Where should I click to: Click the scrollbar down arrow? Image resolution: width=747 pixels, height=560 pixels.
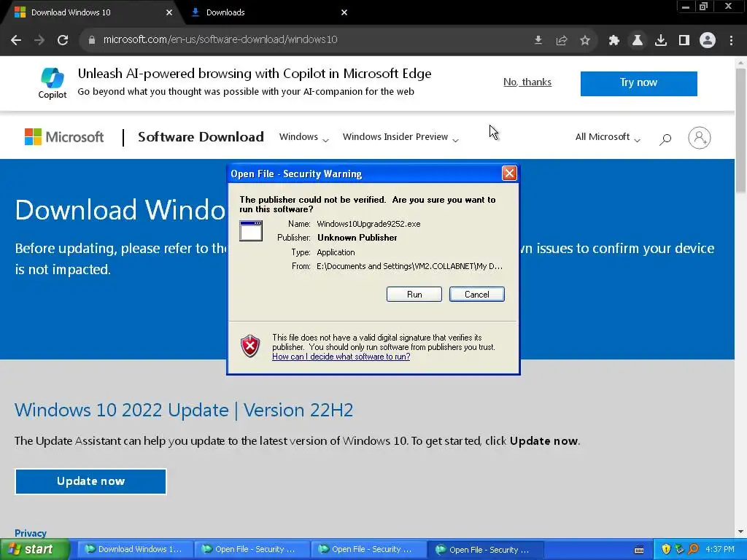(x=740, y=532)
